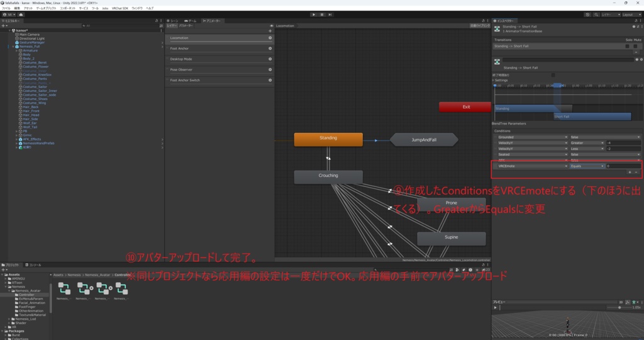Remove a condition with the minus button
Image resolution: width=644 pixels, height=340 pixels.
[636, 173]
